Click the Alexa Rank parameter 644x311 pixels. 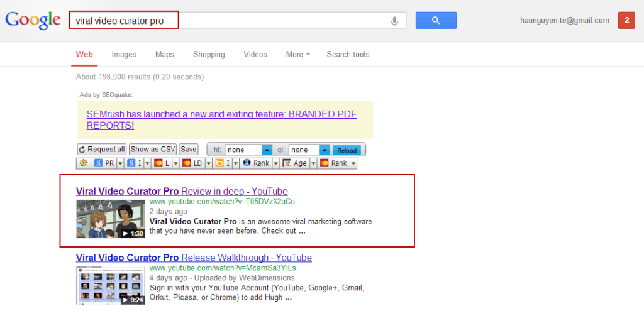(x=256, y=163)
